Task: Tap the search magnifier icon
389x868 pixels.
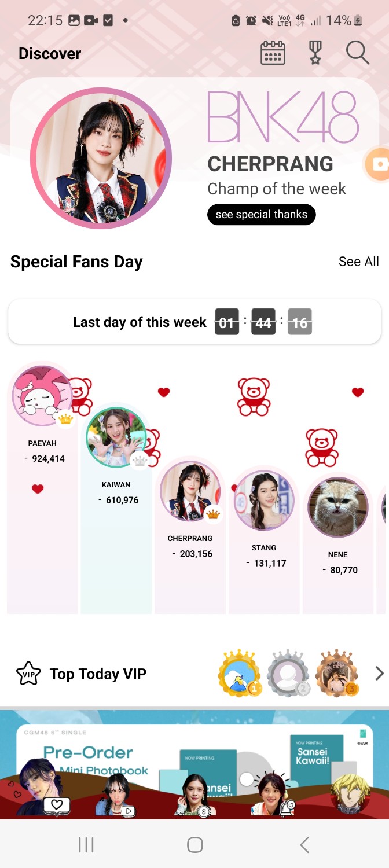Action: tap(358, 53)
